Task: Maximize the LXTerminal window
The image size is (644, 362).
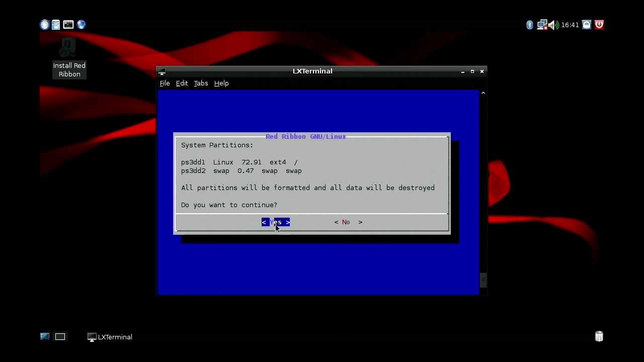Action: pyautogui.click(x=472, y=71)
